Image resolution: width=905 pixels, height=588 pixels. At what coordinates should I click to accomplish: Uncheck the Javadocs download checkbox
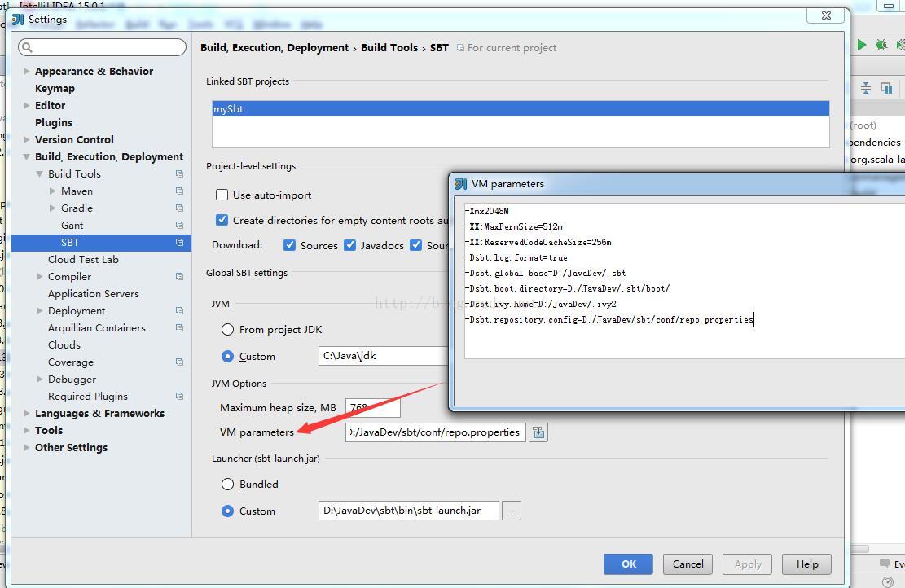pyautogui.click(x=349, y=245)
